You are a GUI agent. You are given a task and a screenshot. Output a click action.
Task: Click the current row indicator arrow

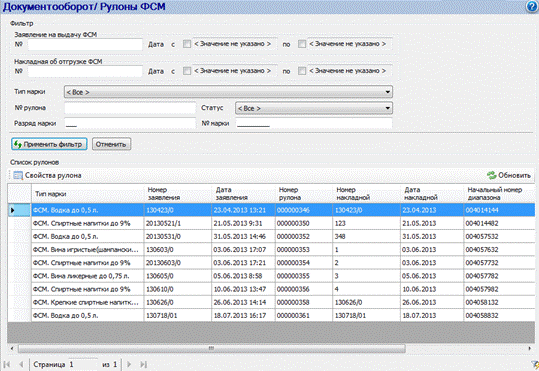click(x=12, y=210)
